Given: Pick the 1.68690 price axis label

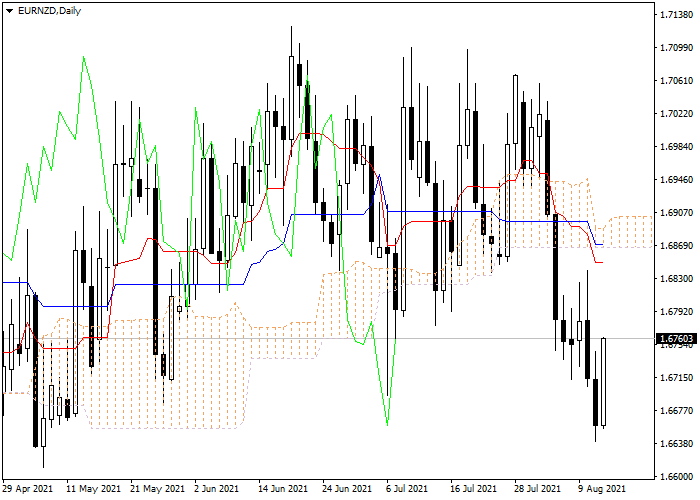Looking at the screenshot, I should click(x=677, y=246).
